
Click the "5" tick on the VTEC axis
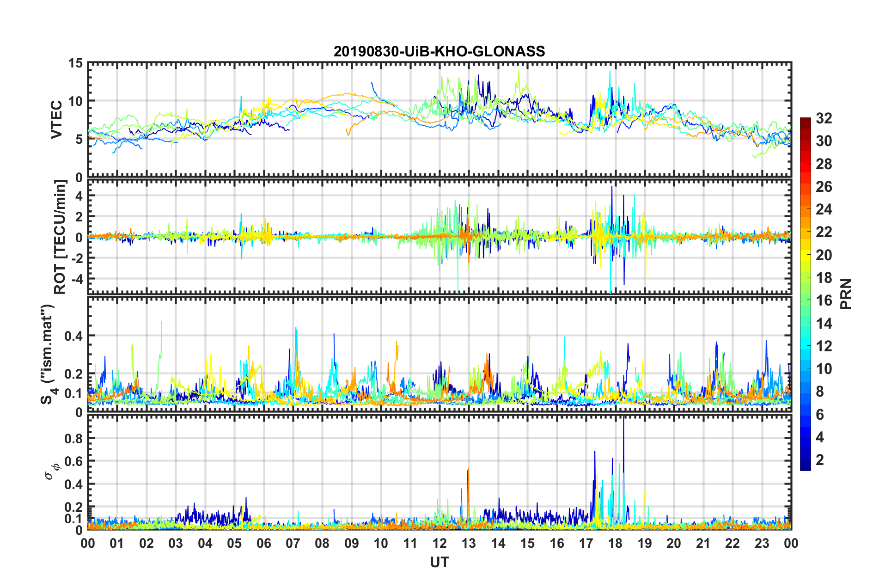[x=79, y=139]
